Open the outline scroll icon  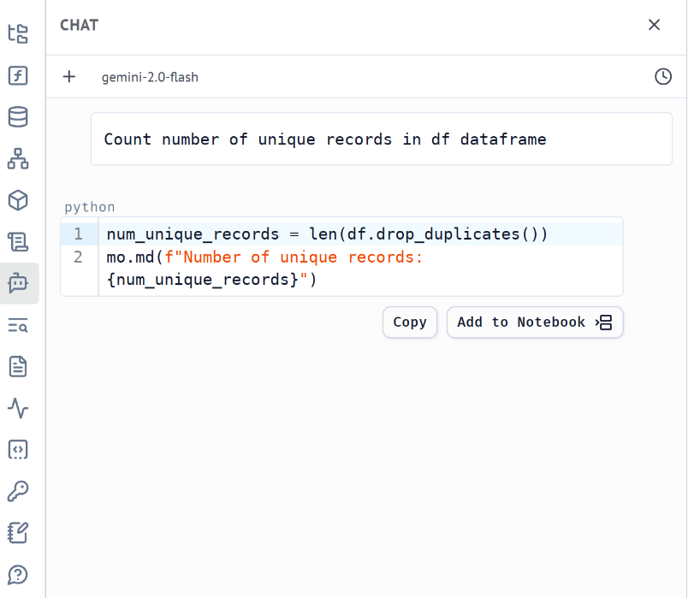(x=18, y=242)
